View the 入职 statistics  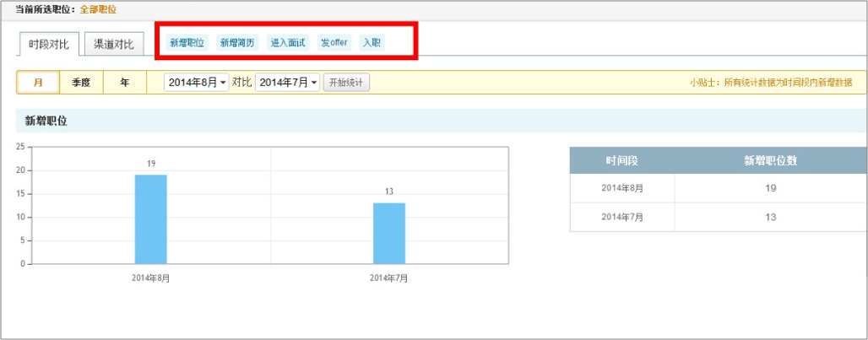coord(371,42)
